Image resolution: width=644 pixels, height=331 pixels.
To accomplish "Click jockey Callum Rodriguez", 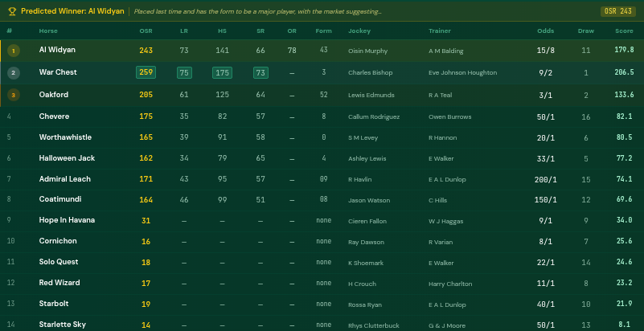I will point(374,117).
